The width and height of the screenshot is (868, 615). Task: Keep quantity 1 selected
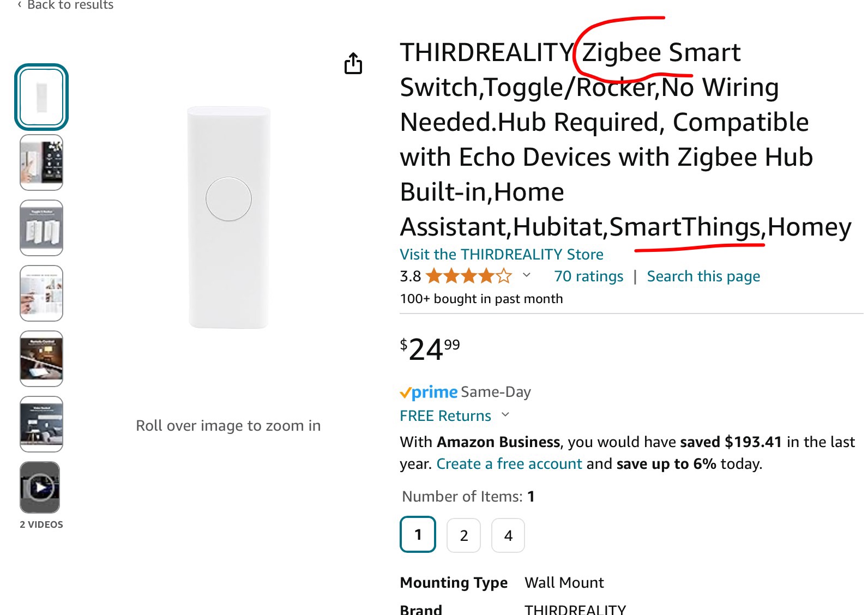click(418, 535)
